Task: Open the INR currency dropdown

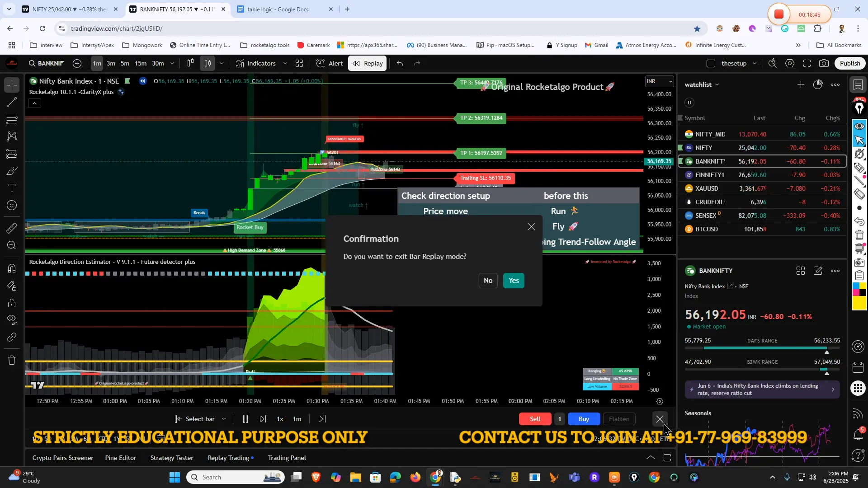Action: click(660, 81)
